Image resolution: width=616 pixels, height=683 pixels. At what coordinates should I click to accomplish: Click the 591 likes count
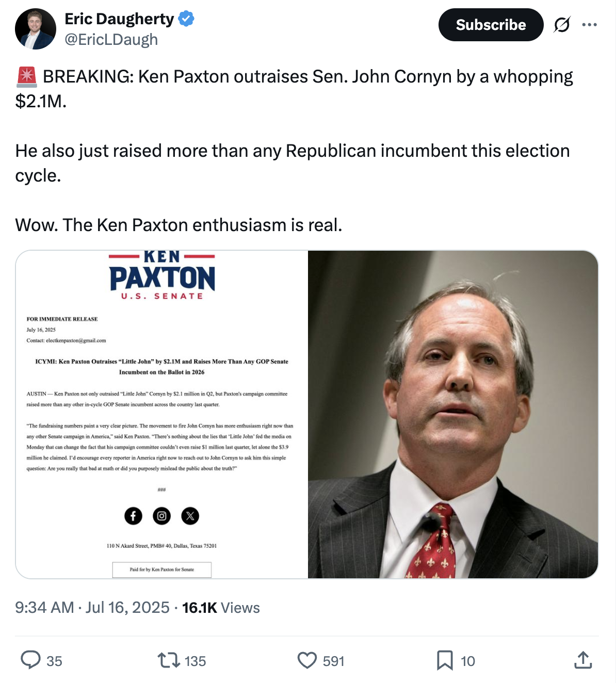(x=333, y=661)
